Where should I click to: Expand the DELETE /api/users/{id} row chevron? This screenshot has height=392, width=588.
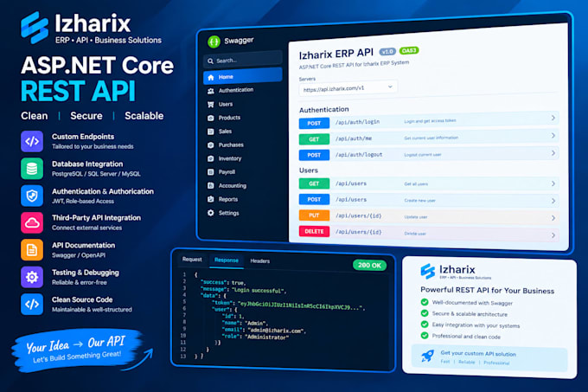(x=553, y=235)
